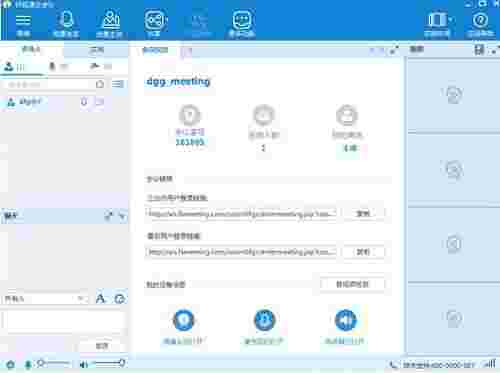Click the blue microphone test round icon
Image resolution: width=500 pixels, height=373 pixels.
[x=265, y=320]
